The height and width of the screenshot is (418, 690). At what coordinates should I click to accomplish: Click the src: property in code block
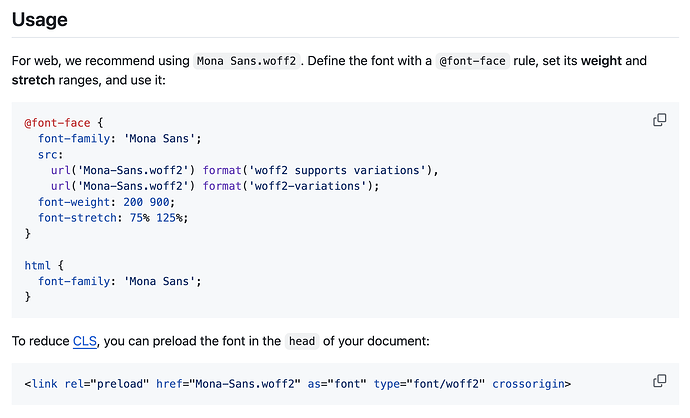click(51, 155)
